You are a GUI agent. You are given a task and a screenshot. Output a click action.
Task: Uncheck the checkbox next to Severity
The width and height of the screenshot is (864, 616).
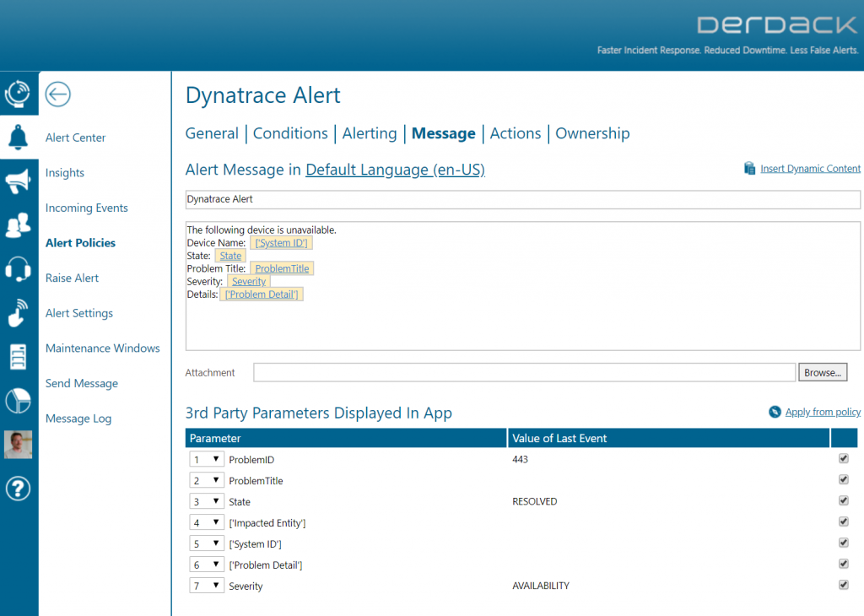click(842, 584)
